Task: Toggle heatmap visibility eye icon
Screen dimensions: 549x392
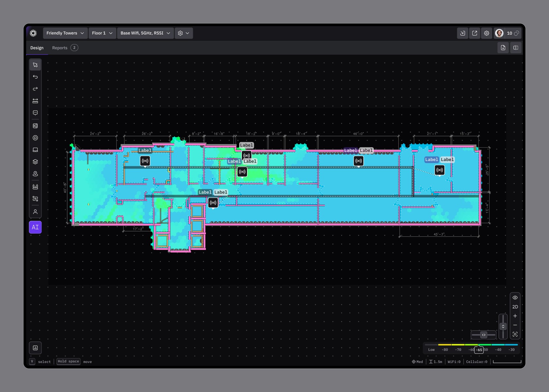Action: (515, 298)
